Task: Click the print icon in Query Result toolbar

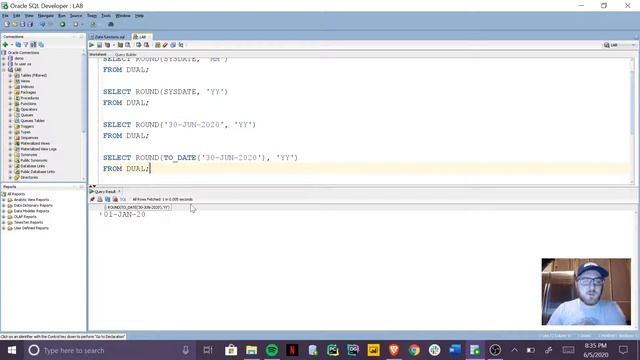Action: [100, 199]
